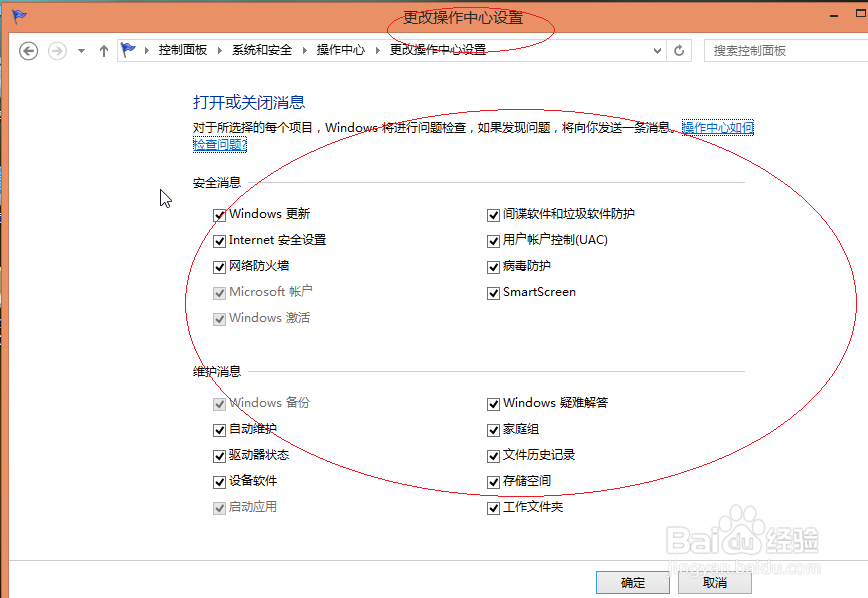The width and height of the screenshot is (868, 598).
Task: Toggle the 驱动器状态 checkbox
Action: point(219,456)
